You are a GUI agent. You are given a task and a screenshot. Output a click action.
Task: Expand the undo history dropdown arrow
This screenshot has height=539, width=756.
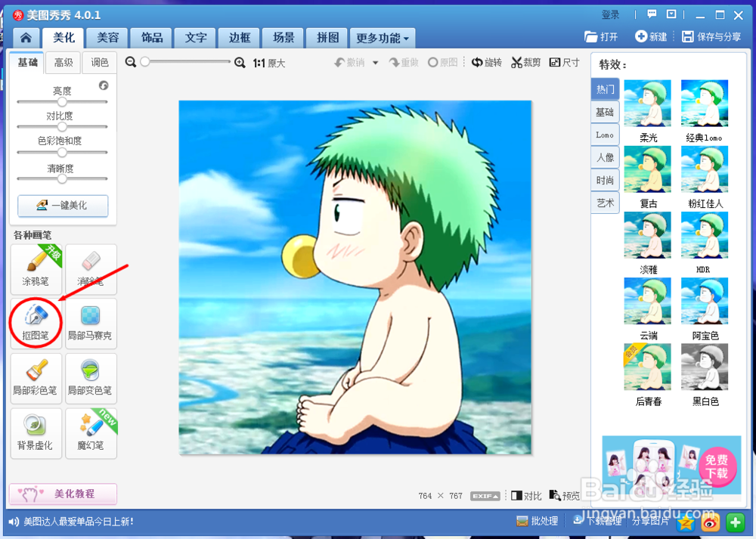click(x=375, y=63)
